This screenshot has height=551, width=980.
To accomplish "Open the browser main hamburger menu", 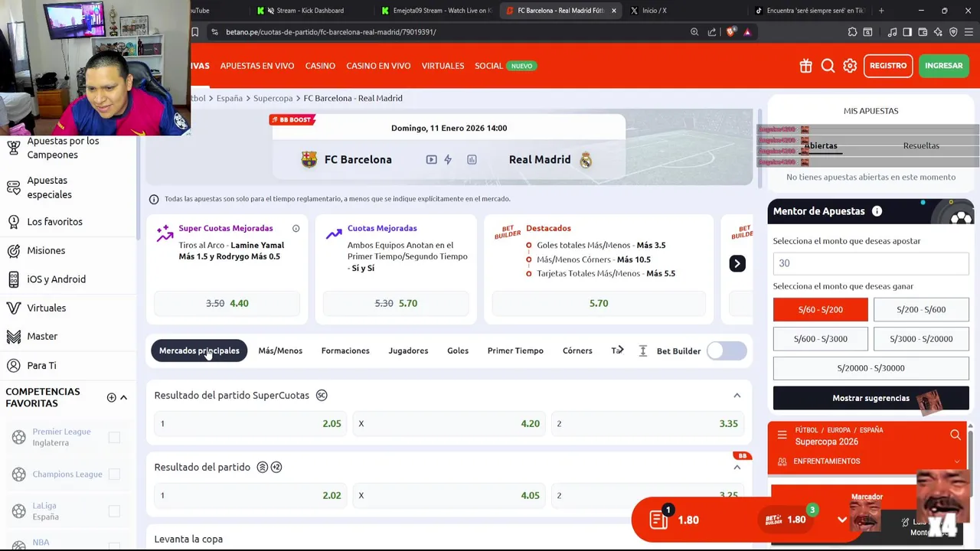I will click(x=969, y=32).
